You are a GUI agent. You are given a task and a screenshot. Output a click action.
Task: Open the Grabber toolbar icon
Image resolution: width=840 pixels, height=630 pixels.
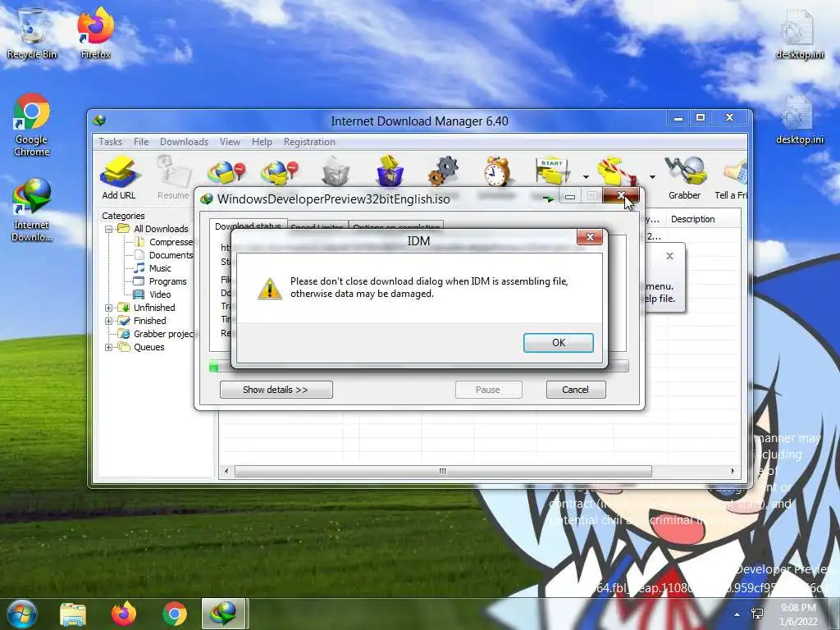[x=685, y=177]
